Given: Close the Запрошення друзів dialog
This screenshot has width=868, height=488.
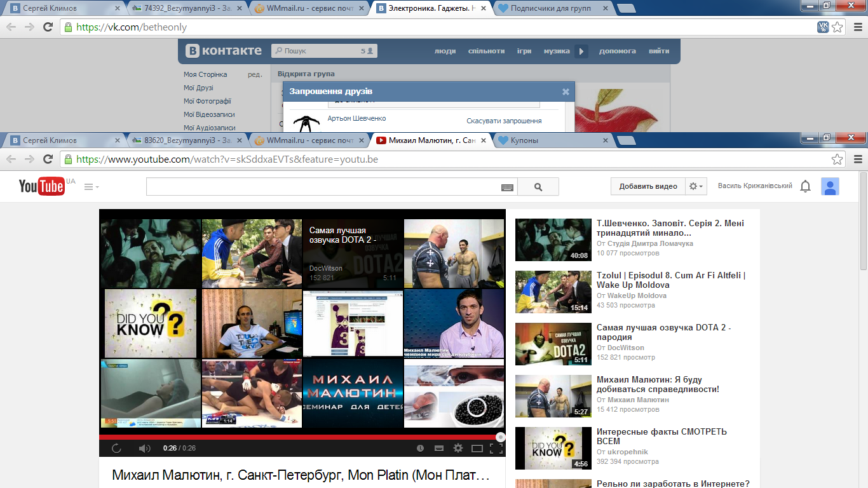Looking at the screenshot, I should pos(566,91).
